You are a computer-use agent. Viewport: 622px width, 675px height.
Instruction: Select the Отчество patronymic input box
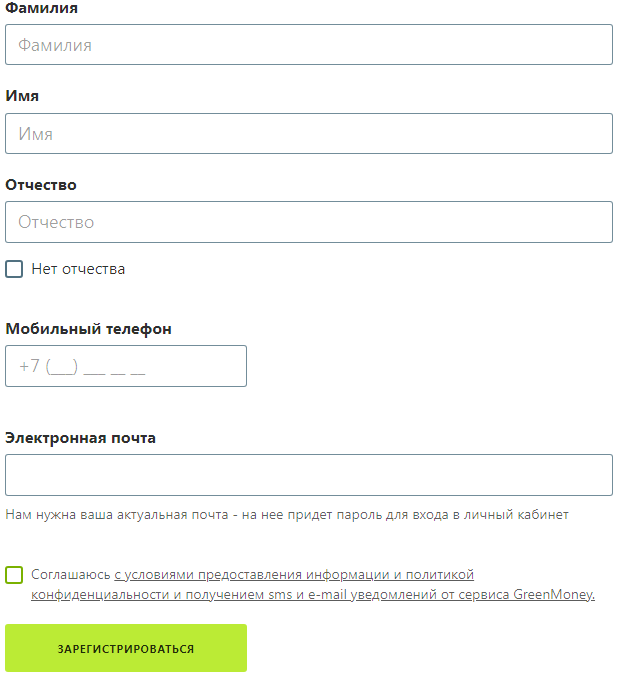pos(309,222)
